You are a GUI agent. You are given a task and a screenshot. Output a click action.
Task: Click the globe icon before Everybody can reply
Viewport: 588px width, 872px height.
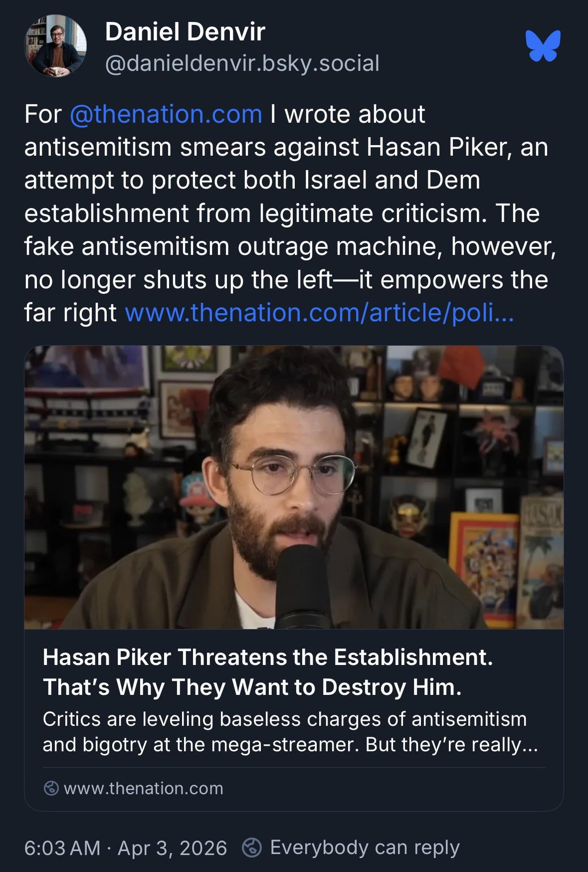pyautogui.click(x=252, y=848)
